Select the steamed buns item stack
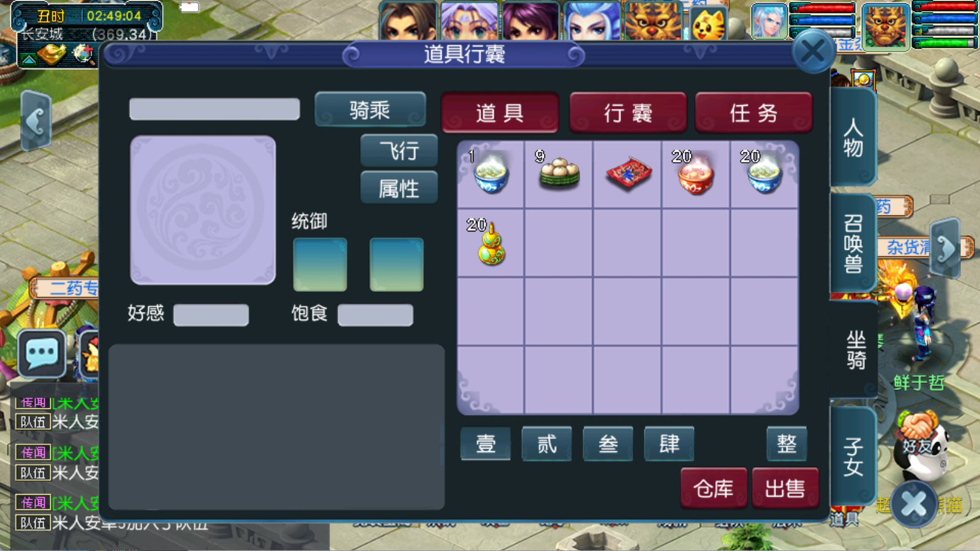The width and height of the screenshot is (980, 551). (559, 172)
